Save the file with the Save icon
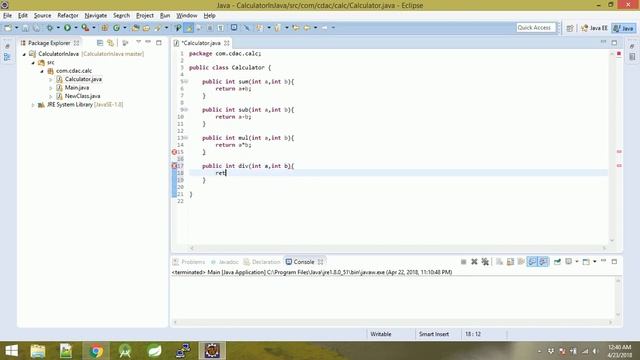 (x=25, y=28)
